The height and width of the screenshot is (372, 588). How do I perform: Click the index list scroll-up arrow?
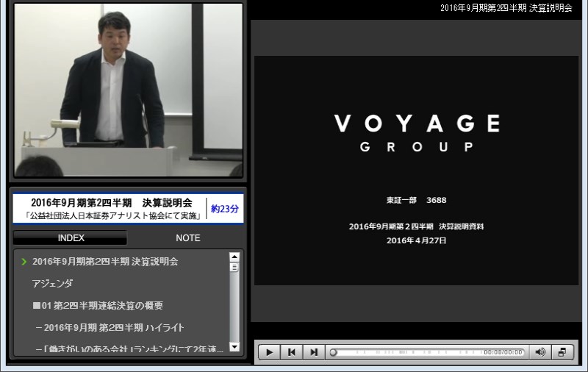234,257
